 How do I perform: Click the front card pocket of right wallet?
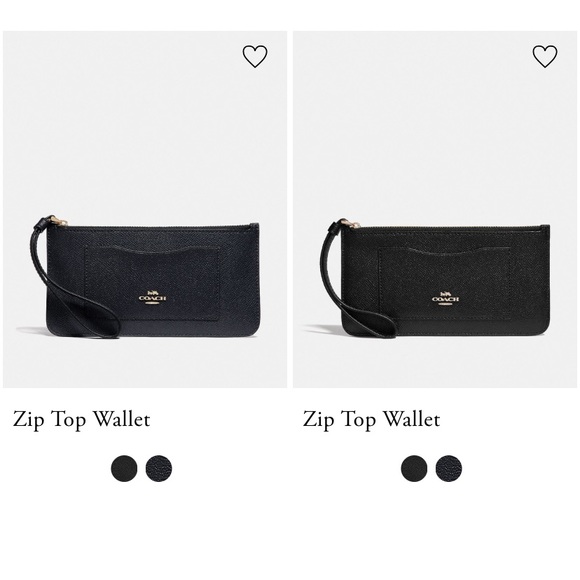tap(445, 284)
